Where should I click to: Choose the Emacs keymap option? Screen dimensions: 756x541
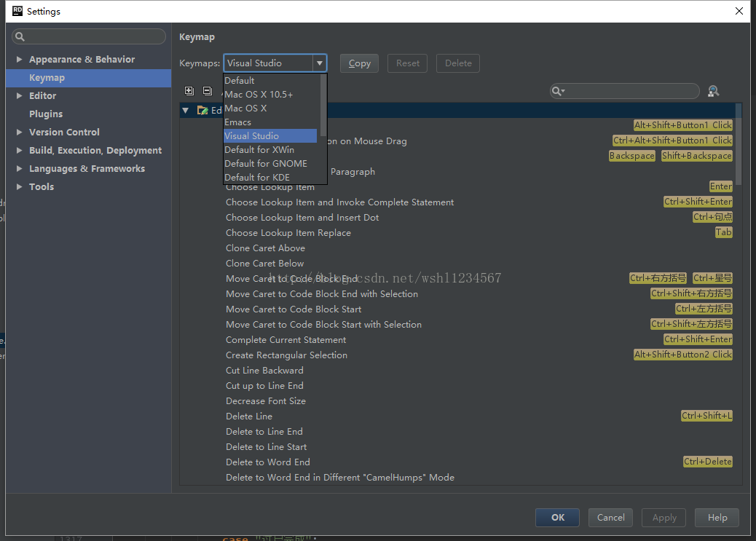[x=270, y=122]
